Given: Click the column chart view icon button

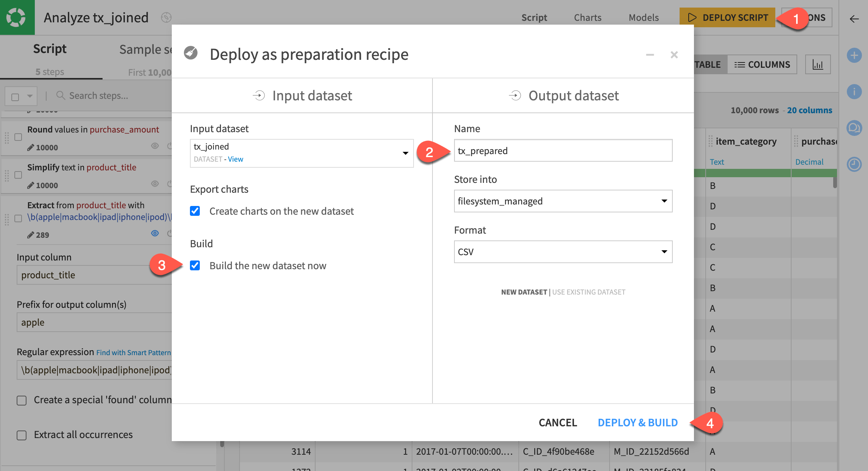Looking at the screenshot, I should [x=818, y=64].
